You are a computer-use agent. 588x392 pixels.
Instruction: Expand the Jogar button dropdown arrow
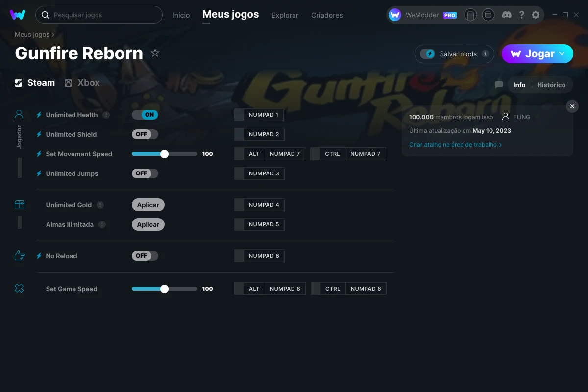coord(562,54)
